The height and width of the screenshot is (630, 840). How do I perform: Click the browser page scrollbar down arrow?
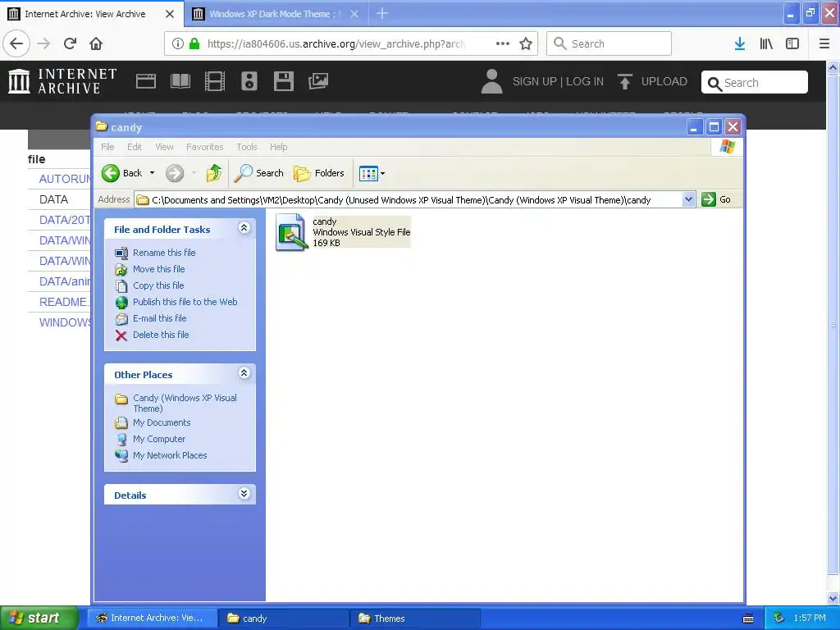pos(833,598)
